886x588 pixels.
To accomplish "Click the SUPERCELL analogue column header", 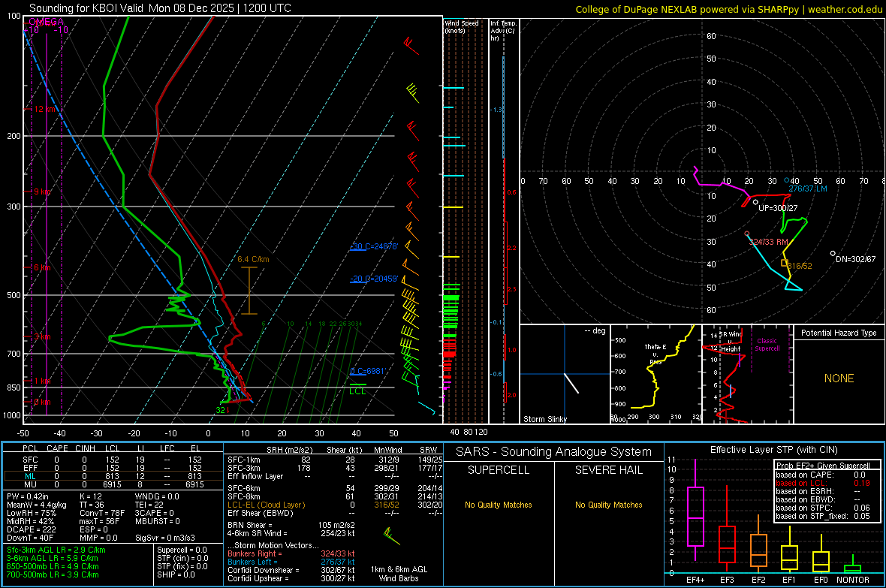I will tap(499, 470).
